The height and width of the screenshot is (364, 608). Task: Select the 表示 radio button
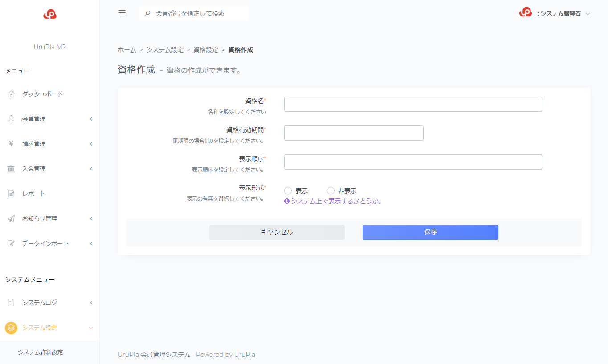click(x=288, y=190)
